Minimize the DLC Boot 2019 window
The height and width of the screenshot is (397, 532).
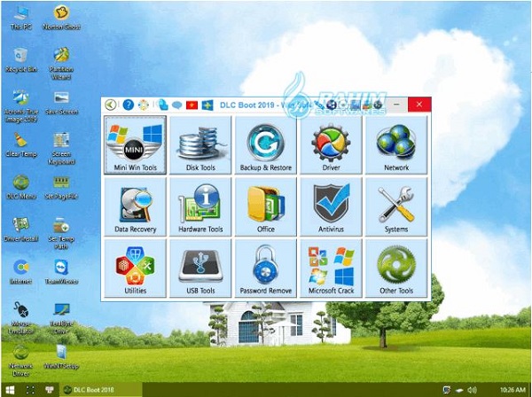[x=396, y=105]
